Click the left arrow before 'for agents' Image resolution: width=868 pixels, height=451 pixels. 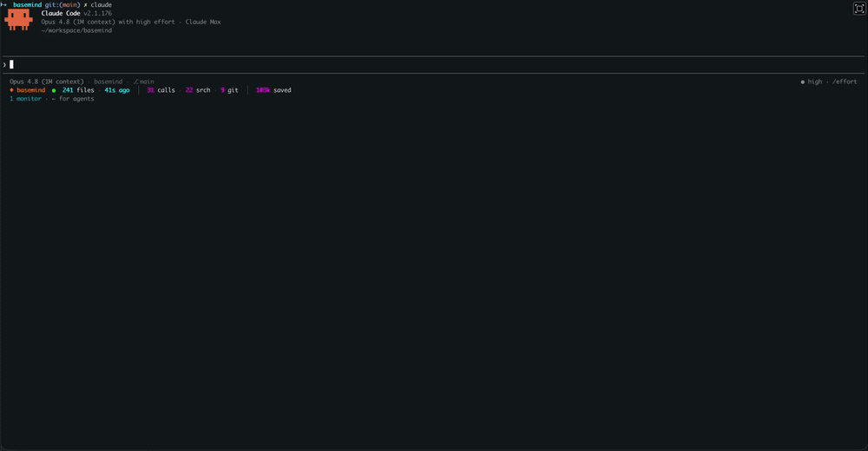[54, 99]
